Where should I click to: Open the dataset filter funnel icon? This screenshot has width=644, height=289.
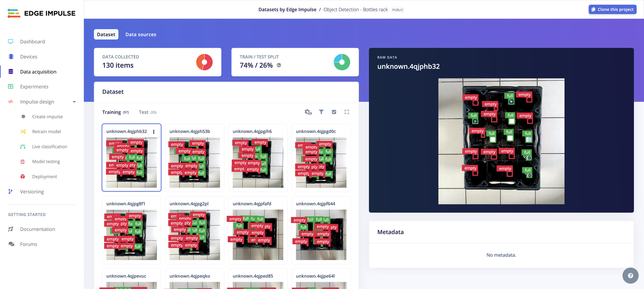321,112
